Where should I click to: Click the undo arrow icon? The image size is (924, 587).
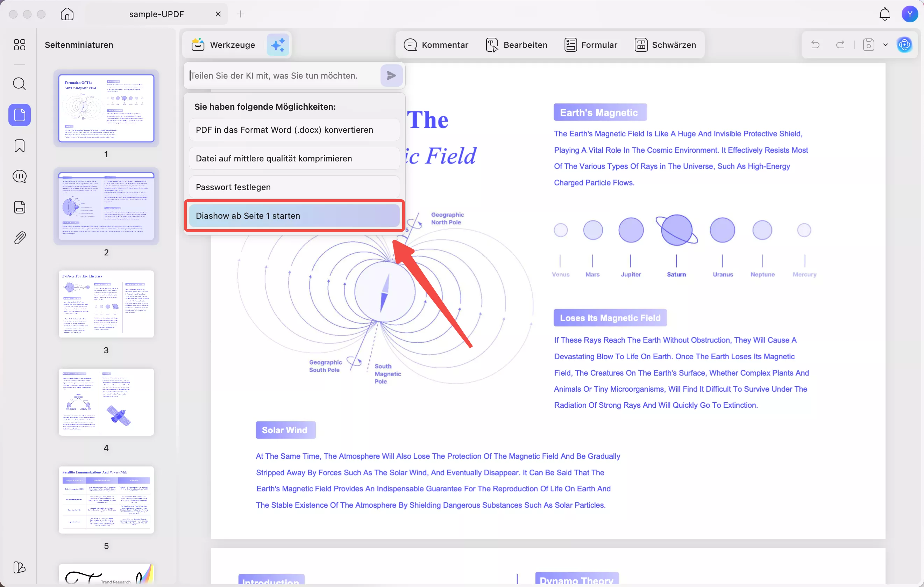click(815, 45)
